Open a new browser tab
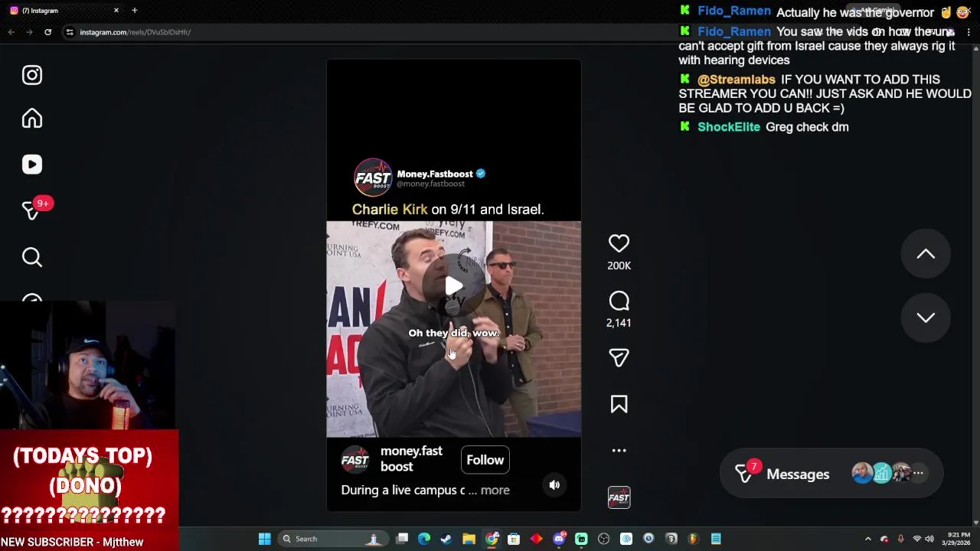Screen dimensions: 980x551 click(x=135, y=11)
